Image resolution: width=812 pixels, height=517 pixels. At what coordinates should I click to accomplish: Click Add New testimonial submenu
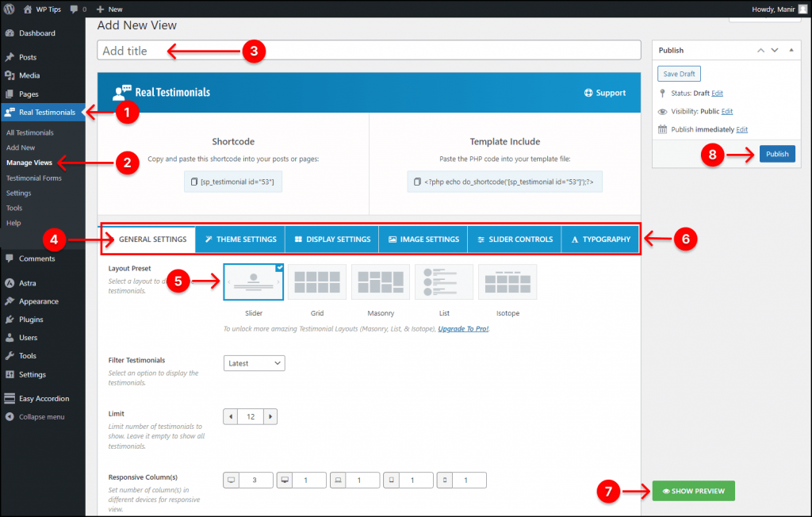[21, 147]
